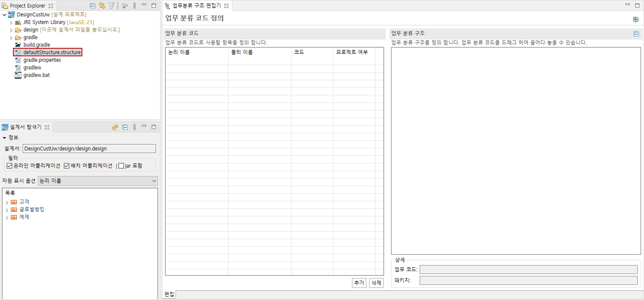This screenshot has height=300, width=644.
Task: Open 자원 표시 옵션 dropdown
Action: coord(98,181)
